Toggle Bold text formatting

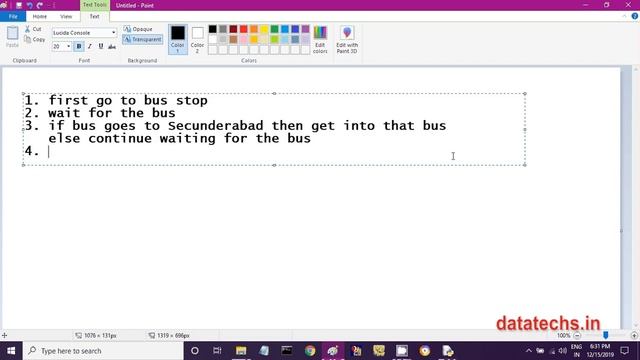click(x=79, y=47)
